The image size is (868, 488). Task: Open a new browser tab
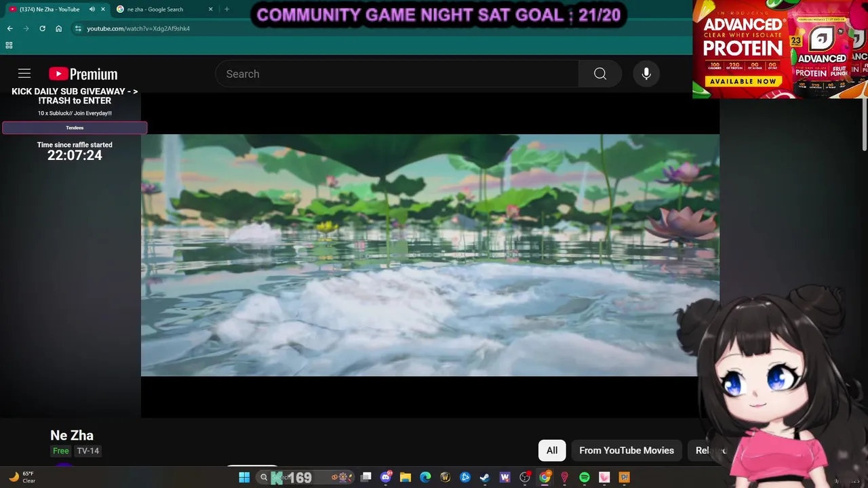point(226,9)
